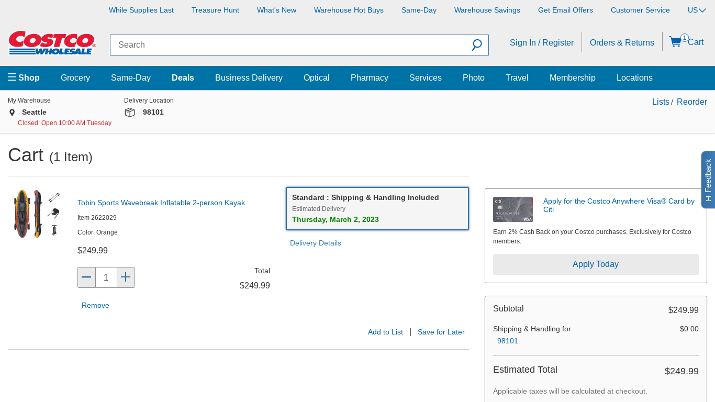The height and width of the screenshot is (402, 715).
Task: Click the Reorder link
Action: click(692, 102)
